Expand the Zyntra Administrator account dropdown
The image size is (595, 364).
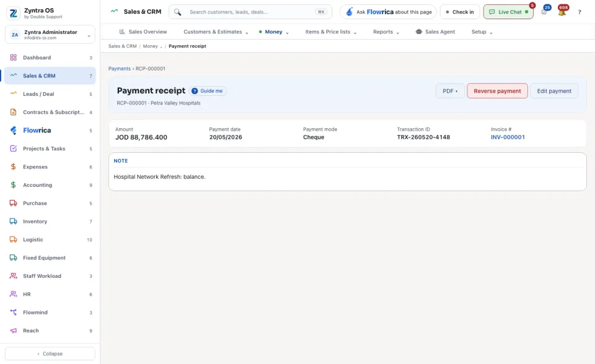click(50, 35)
